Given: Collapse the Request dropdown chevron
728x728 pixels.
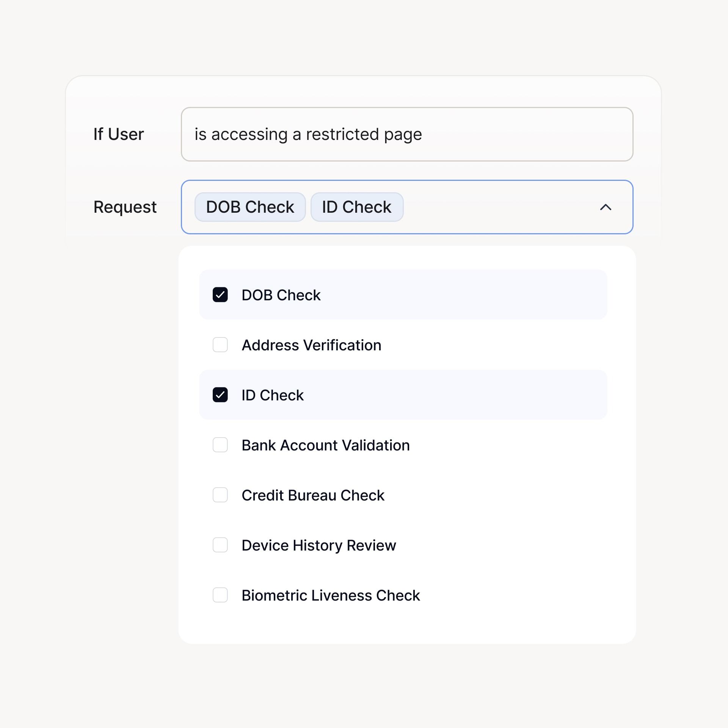Looking at the screenshot, I should click(x=606, y=207).
